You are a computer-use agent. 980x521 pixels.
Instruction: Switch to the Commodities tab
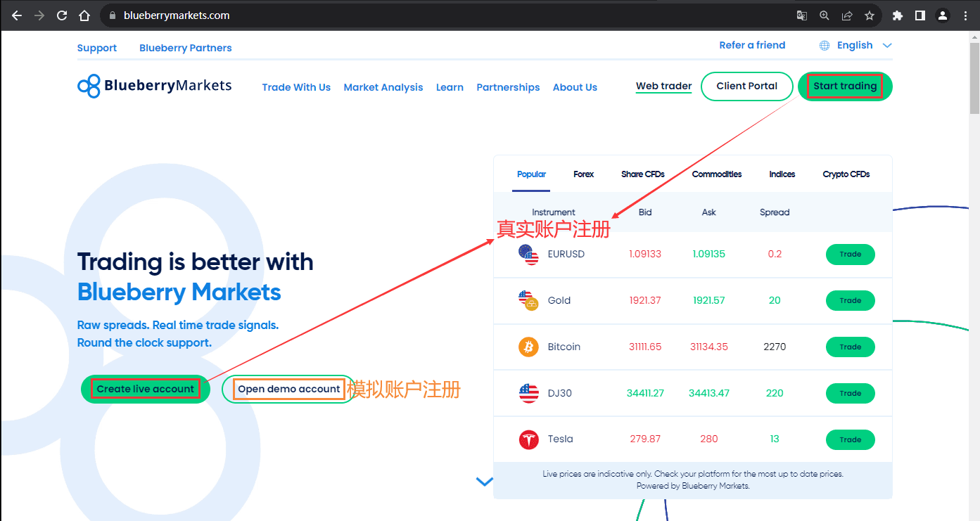click(717, 174)
